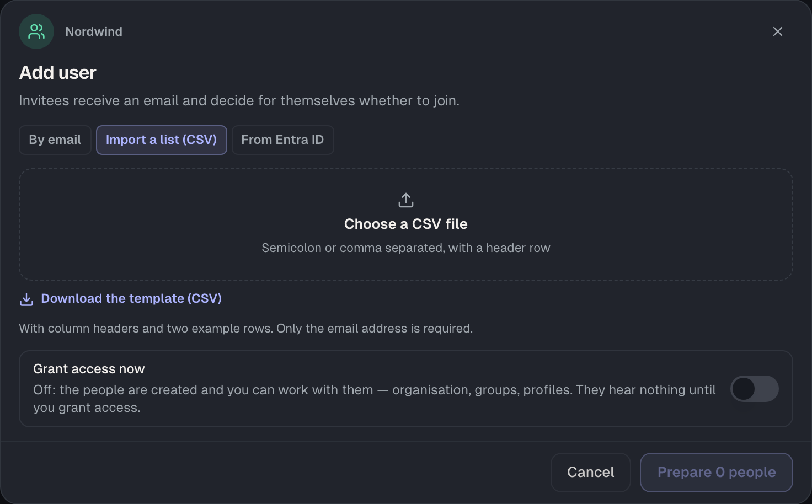This screenshot has width=812, height=504.
Task: Enable the Grant access now toggle
Action: pyautogui.click(x=755, y=389)
